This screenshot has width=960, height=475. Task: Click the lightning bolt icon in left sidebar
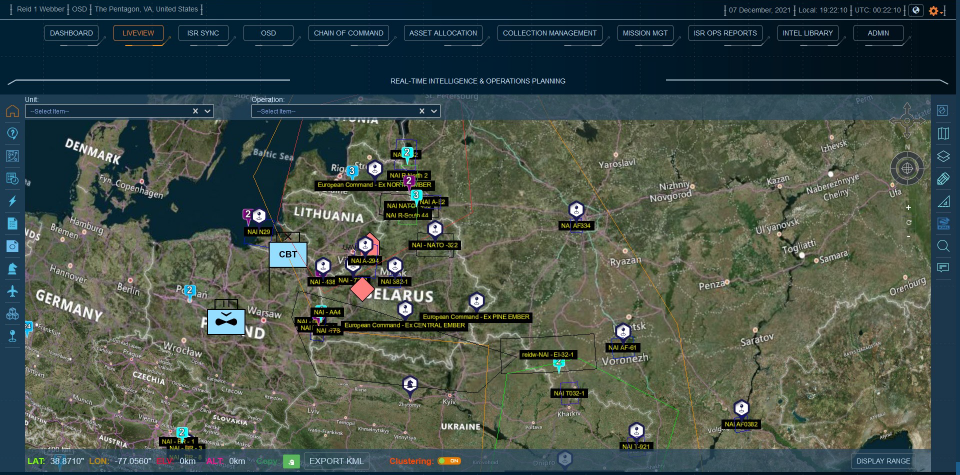(x=12, y=201)
